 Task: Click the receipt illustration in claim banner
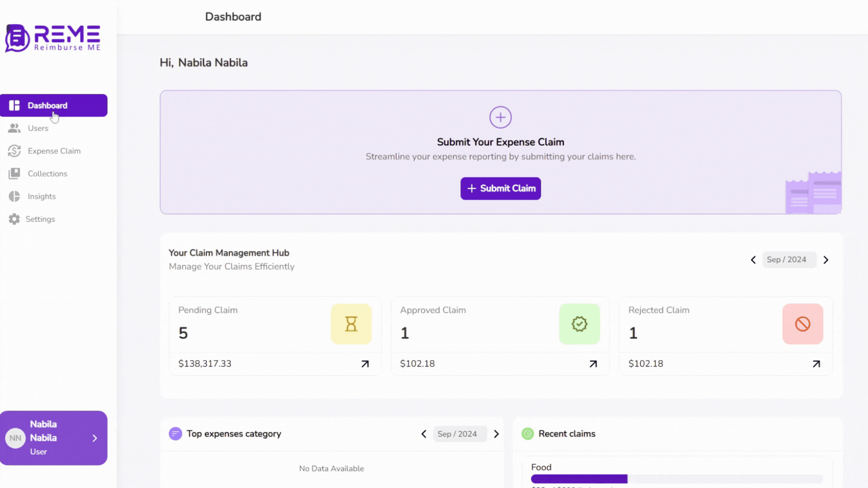click(813, 192)
